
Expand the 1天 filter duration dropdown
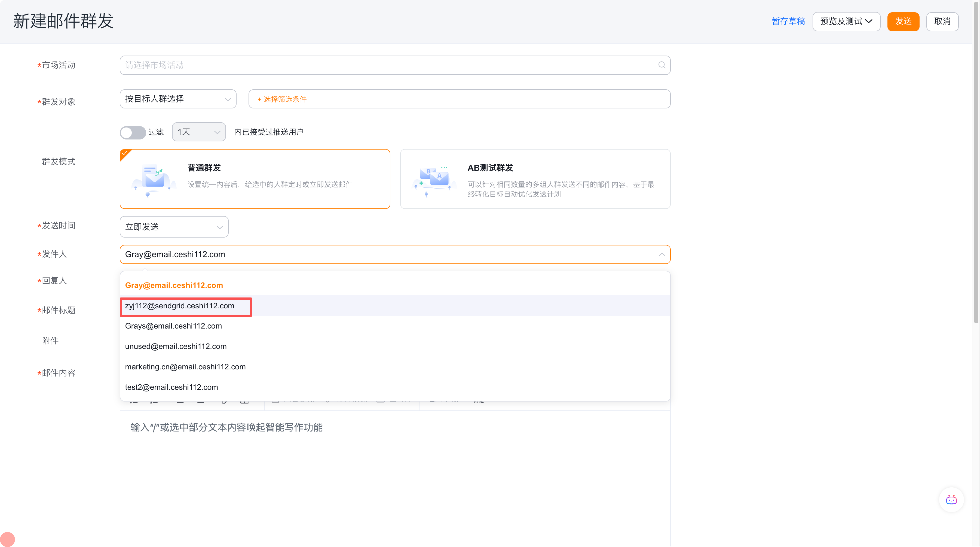point(199,132)
